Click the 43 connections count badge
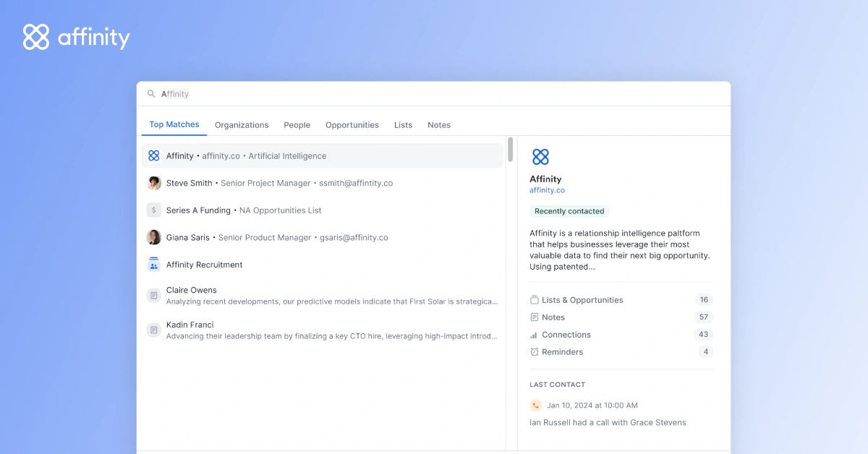The width and height of the screenshot is (868, 454). pyautogui.click(x=704, y=335)
